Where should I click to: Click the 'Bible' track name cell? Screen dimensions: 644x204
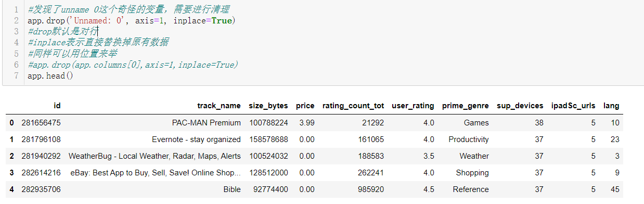pos(232,189)
